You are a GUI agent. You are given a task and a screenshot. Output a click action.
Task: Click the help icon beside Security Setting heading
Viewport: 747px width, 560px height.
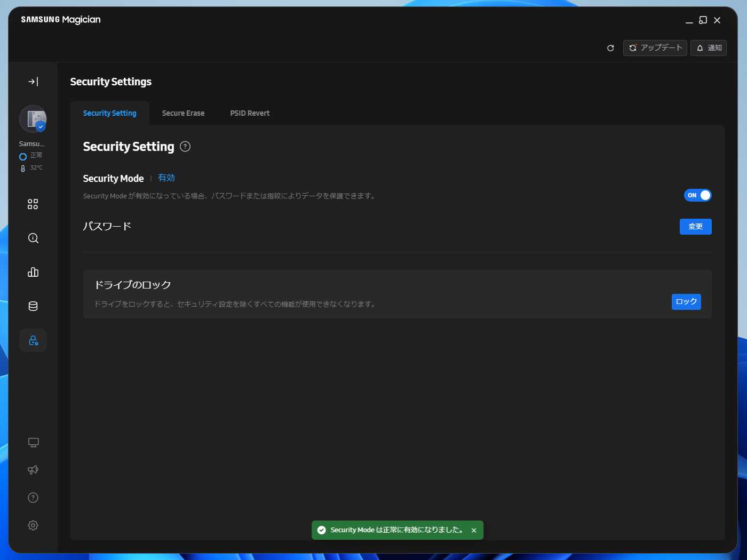pyautogui.click(x=185, y=147)
